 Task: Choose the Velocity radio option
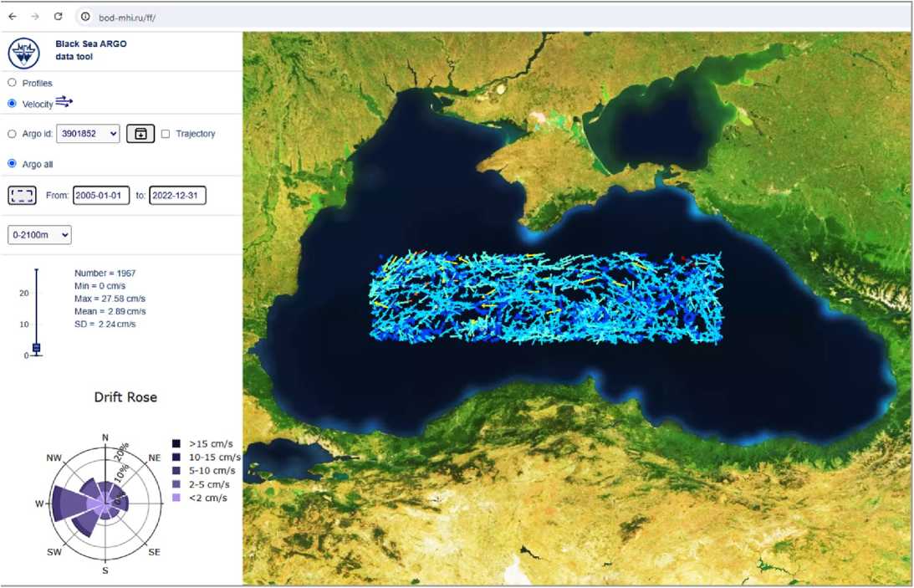12,104
